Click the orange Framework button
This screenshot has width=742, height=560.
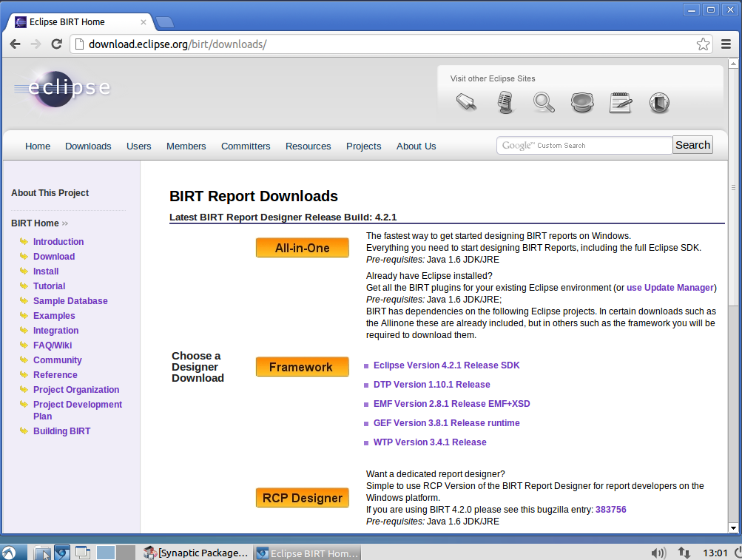tap(303, 367)
